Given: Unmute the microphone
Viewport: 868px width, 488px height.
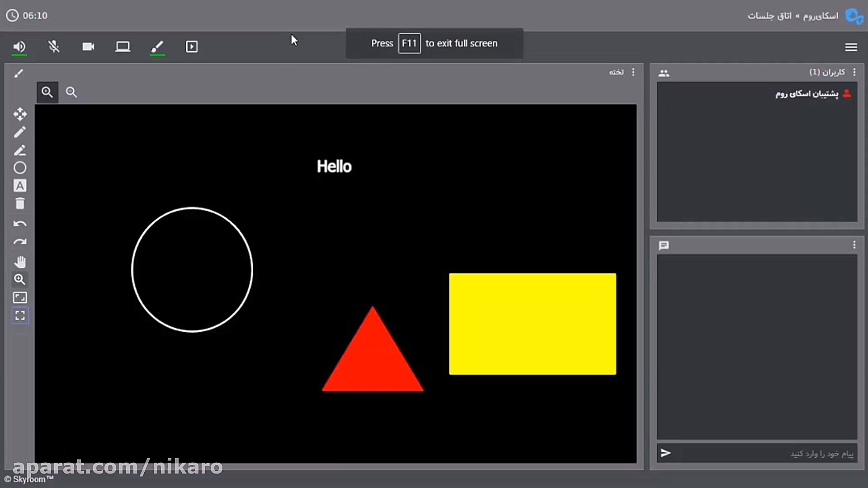Looking at the screenshot, I should tap(54, 47).
